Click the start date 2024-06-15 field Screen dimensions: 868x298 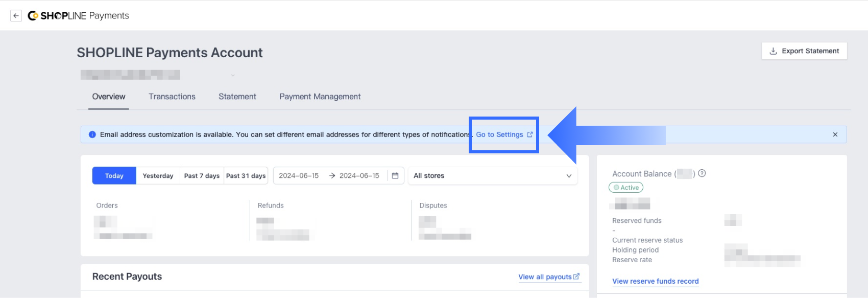[299, 176]
